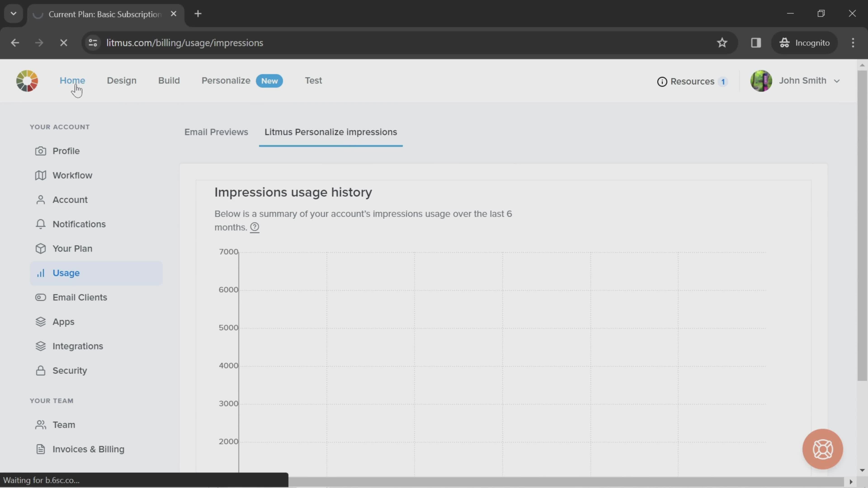This screenshot has height=488, width=868.
Task: Click the Resources info icon
Action: (662, 82)
